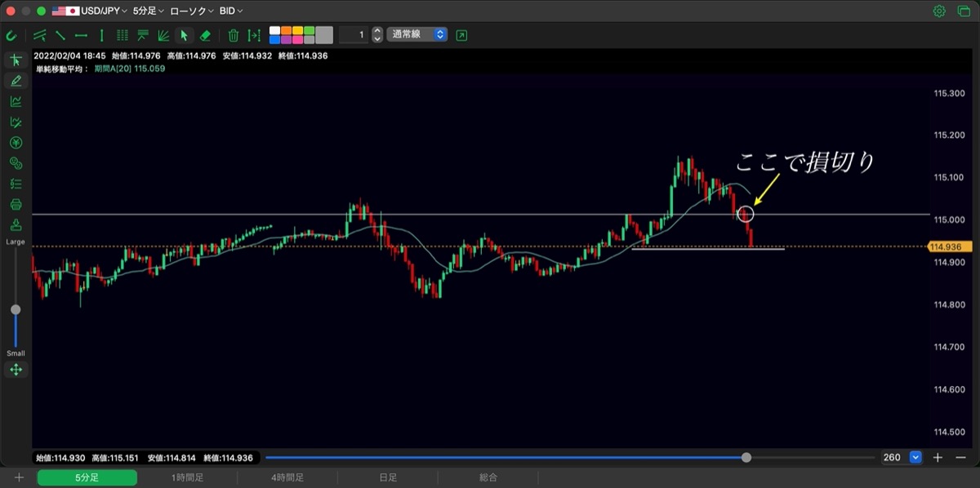
Task: Switch to the 4時間足 tab
Action: coord(287,477)
